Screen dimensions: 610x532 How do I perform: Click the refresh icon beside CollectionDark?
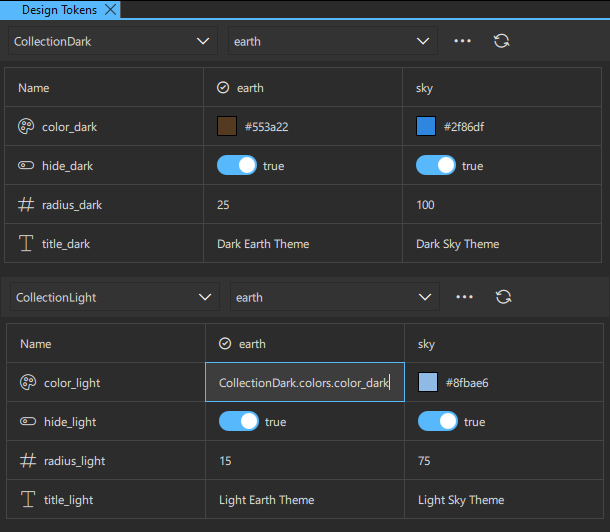click(501, 41)
